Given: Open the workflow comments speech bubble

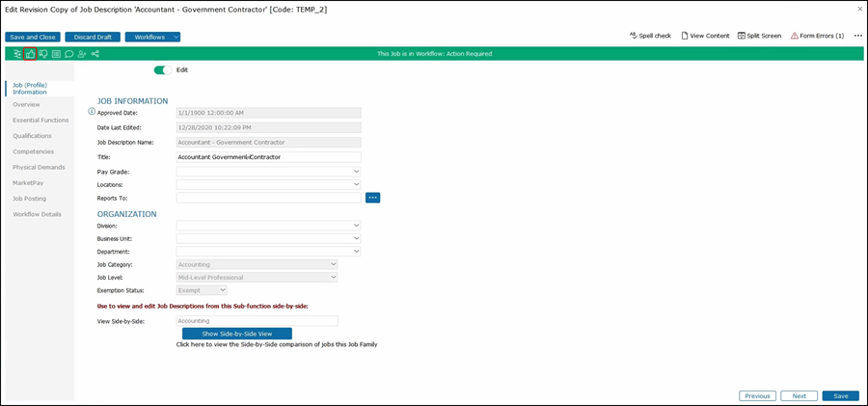Looking at the screenshot, I should [69, 54].
